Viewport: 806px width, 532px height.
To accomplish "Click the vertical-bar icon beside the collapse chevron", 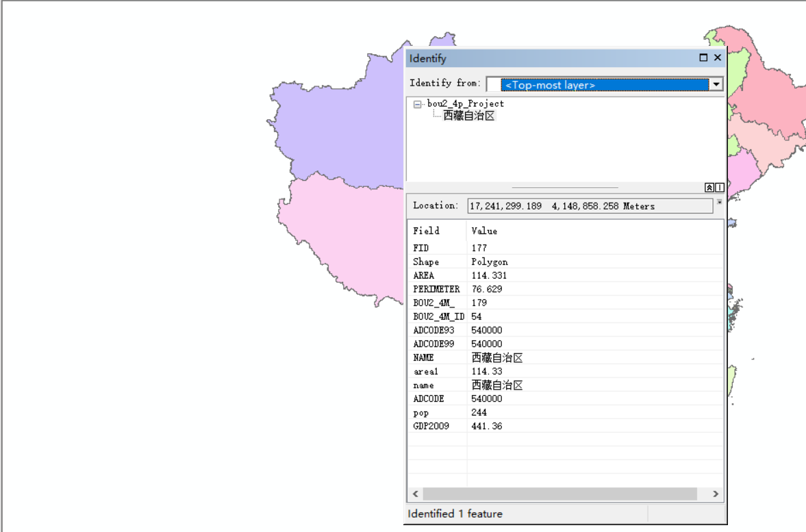I will [x=718, y=187].
